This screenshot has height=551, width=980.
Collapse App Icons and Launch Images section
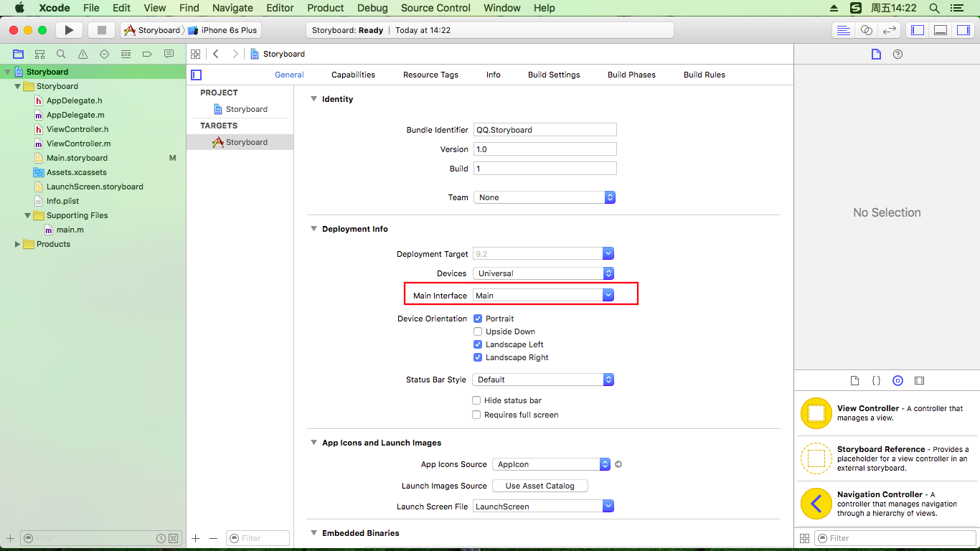314,443
